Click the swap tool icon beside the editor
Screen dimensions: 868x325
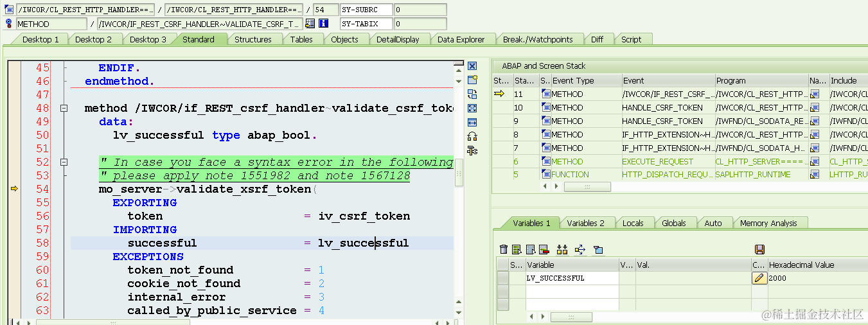[472, 94]
